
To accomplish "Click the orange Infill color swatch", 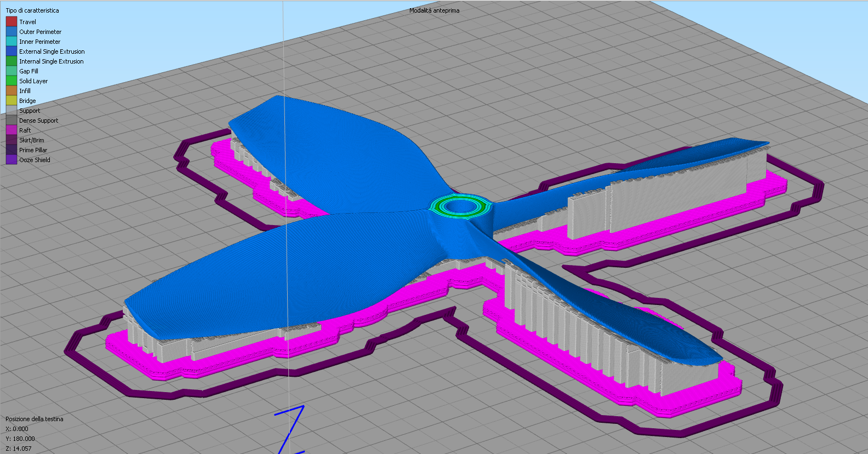I will point(12,91).
